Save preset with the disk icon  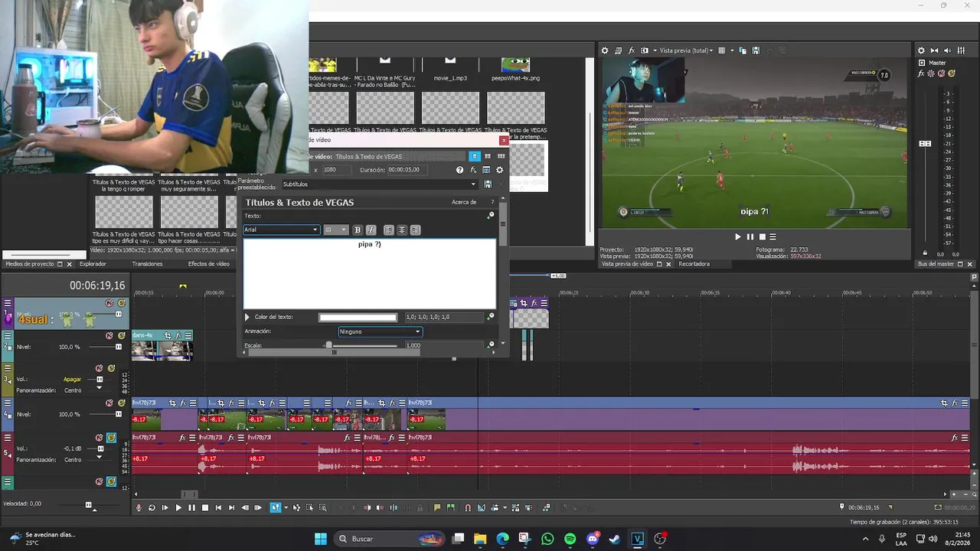click(x=488, y=184)
